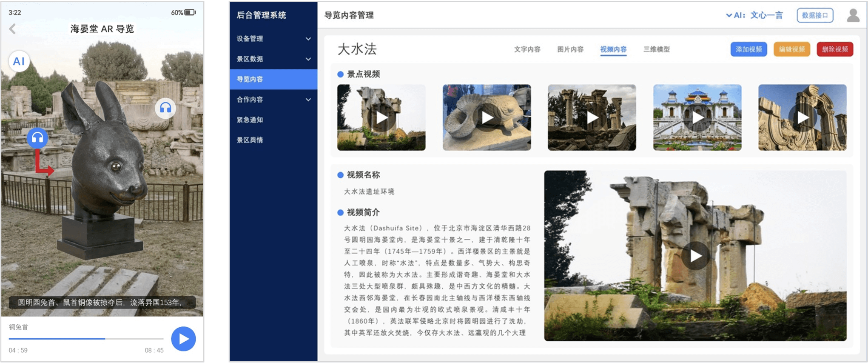Screen dimensions: 868x363
Task: Expand the 合作内容 sidebar menu
Action: 273,100
